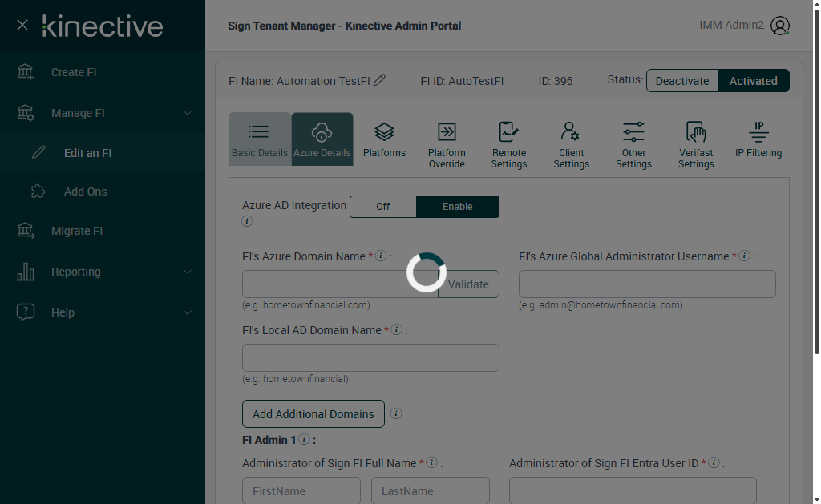Expand the Help chevron
This screenshot has height=504, width=821.
[x=188, y=312]
